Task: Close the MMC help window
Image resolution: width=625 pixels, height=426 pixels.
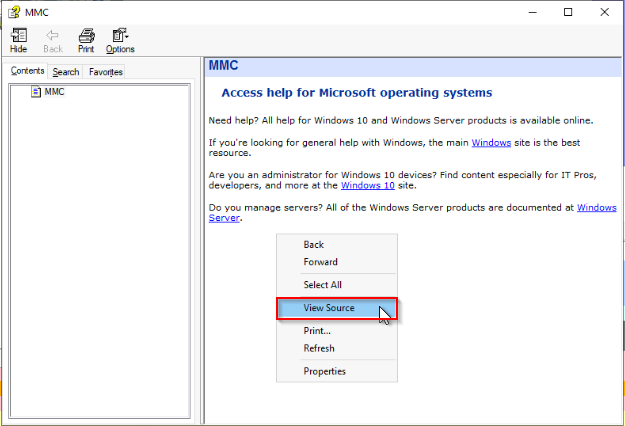Action: (x=605, y=12)
